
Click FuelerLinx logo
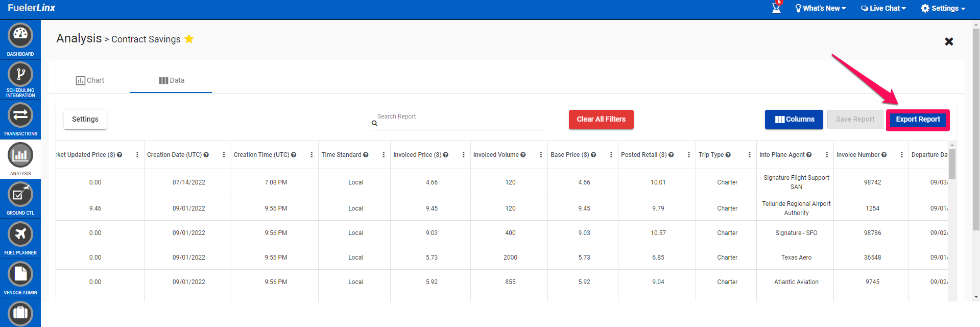[31, 8]
